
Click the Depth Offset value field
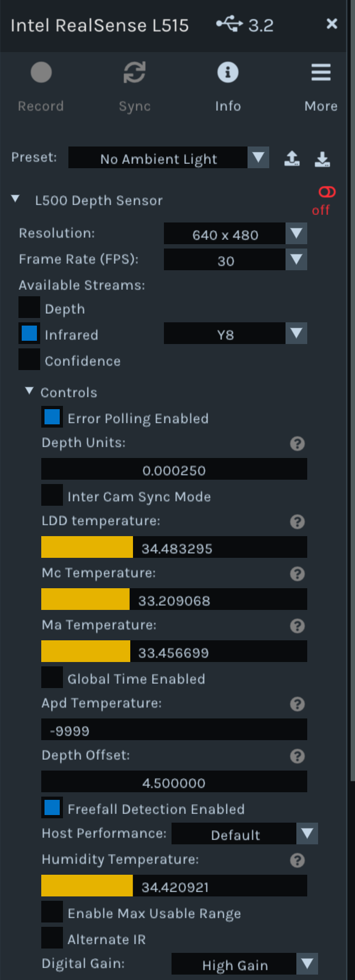tap(174, 782)
